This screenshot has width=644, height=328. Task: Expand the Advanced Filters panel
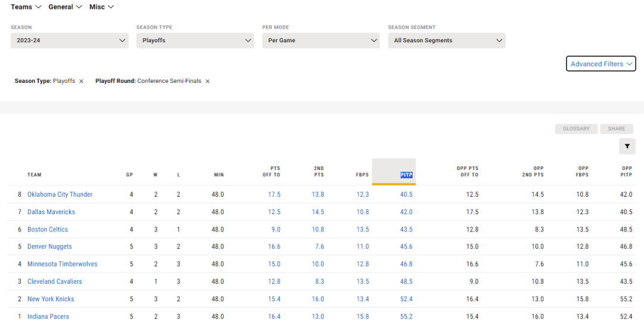tap(601, 64)
